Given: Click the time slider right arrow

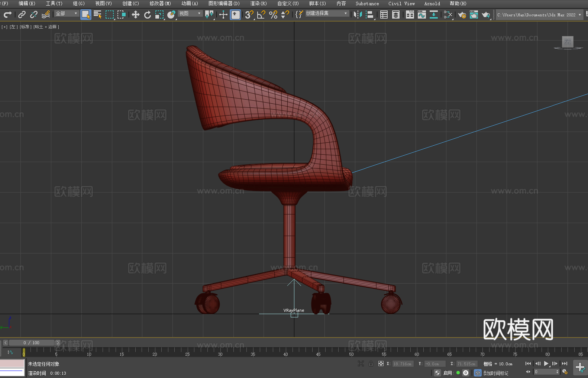Looking at the screenshot, I should click(58, 343).
